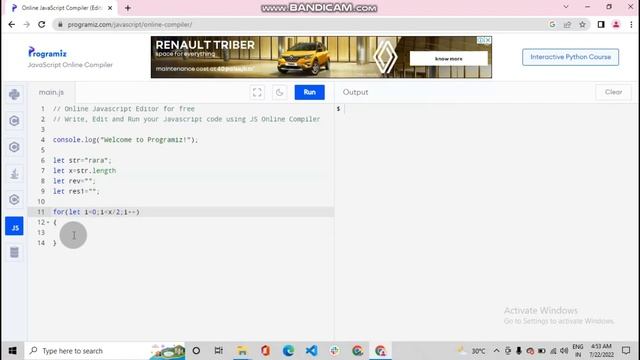Screen dimensions: 640x360
Task: Open File Explorer from taskbar
Action: pos(242,351)
